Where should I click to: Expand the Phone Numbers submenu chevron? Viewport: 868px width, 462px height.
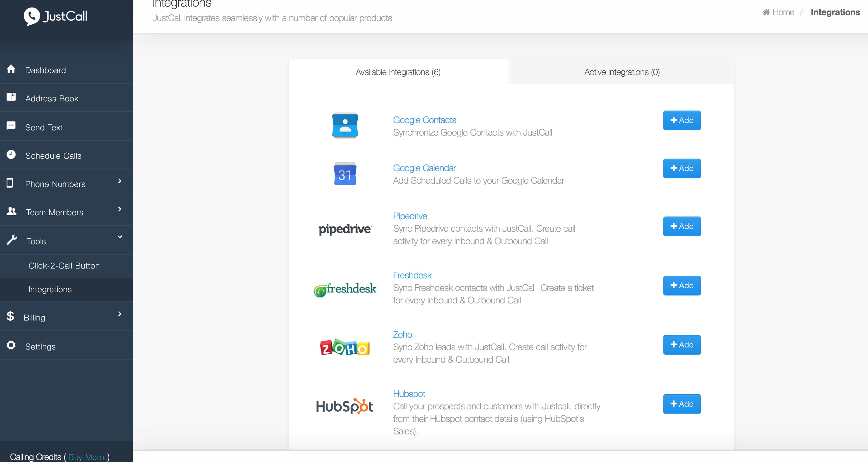point(120,181)
